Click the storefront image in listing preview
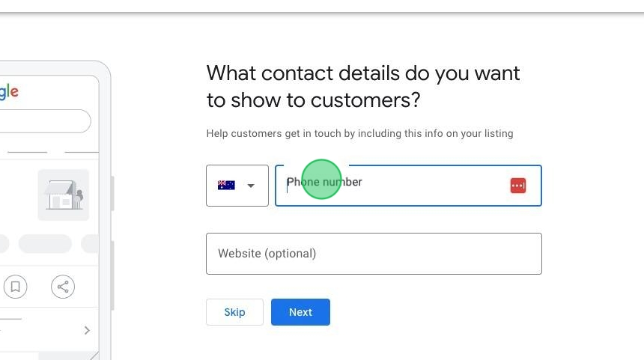 coord(64,195)
